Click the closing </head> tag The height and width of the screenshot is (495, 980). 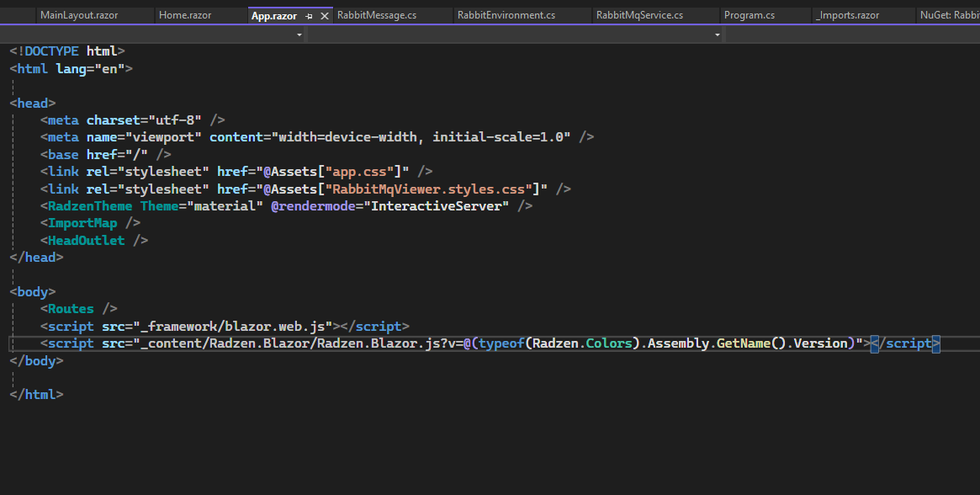click(x=36, y=258)
